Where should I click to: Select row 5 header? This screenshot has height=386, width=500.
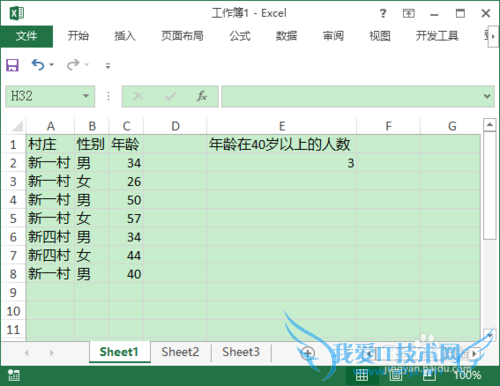pos(13,218)
